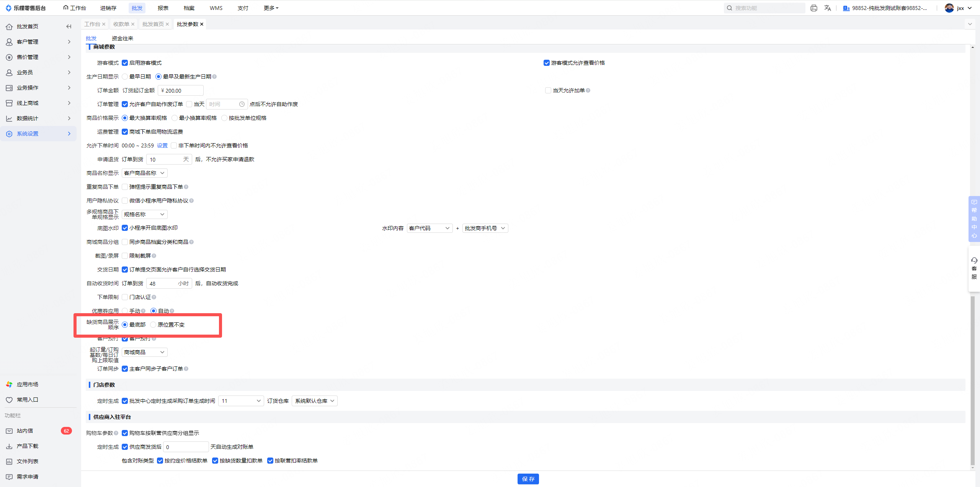980x487 pixels.
Task: Enable the 限制截屏 checkbox
Action: coord(125,256)
